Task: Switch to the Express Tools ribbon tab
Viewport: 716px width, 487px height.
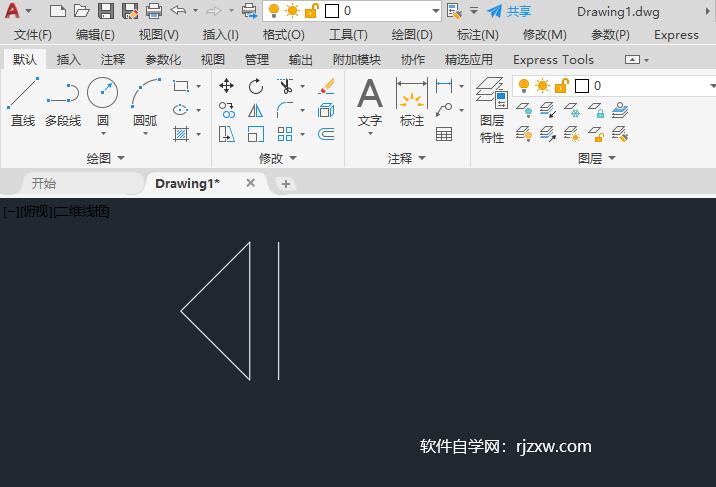Action: pyautogui.click(x=553, y=60)
